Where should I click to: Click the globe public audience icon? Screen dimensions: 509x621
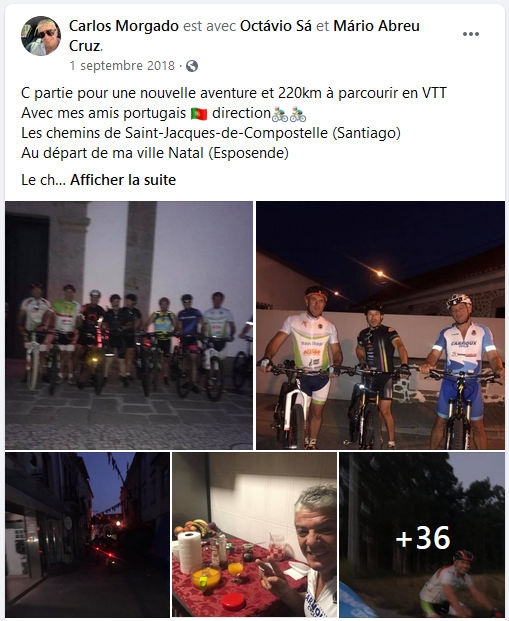point(192,66)
